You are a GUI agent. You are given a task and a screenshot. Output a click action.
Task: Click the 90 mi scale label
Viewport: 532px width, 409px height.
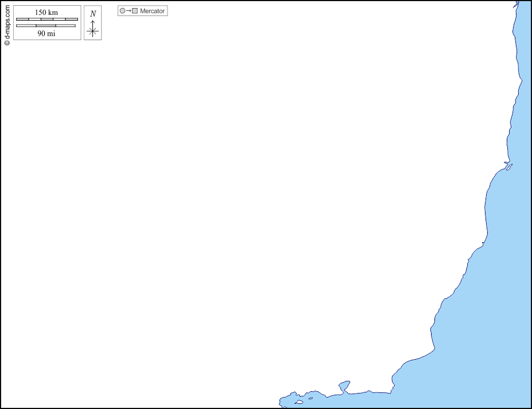(x=46, y=33)
